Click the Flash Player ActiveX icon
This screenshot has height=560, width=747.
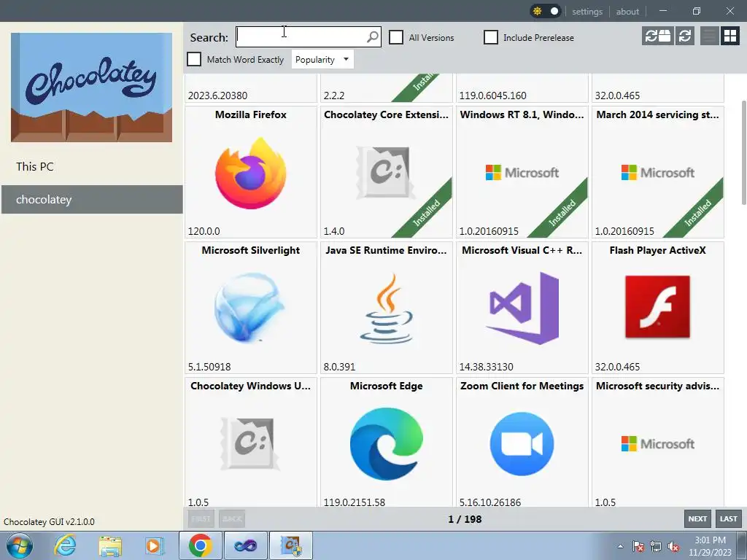pyautogui.click(x=657, y=307)
